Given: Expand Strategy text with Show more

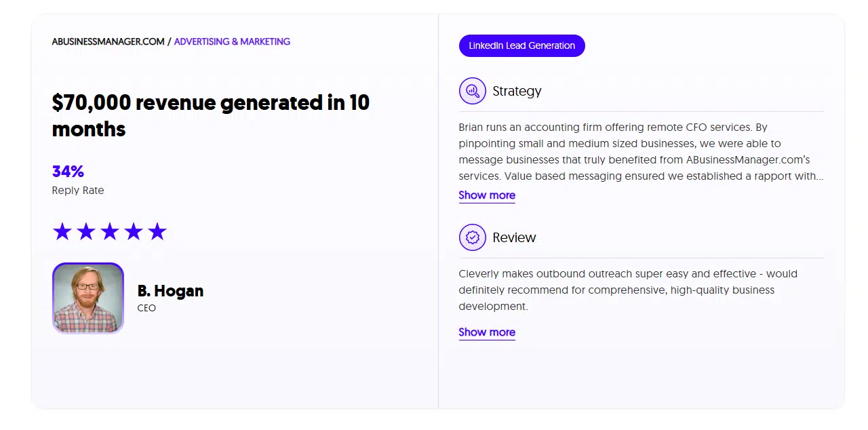Looking at the screenshot, I should pyautogui.click(x=487, y=195).
